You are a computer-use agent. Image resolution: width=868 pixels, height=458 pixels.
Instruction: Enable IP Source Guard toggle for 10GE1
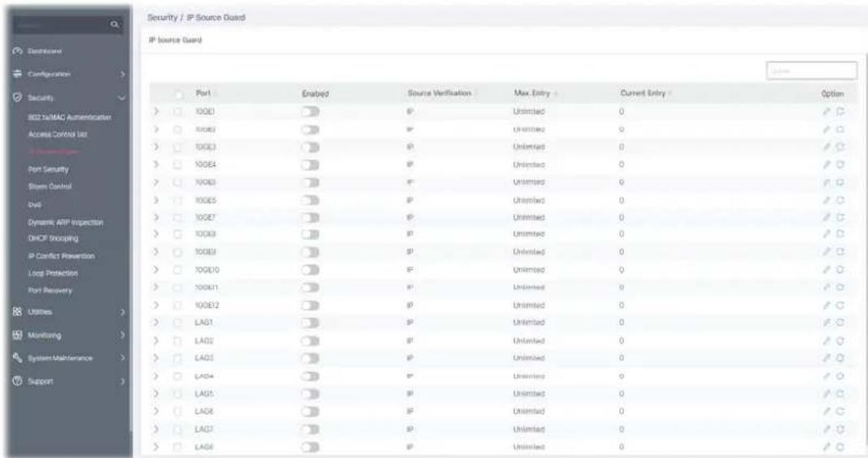310,112
